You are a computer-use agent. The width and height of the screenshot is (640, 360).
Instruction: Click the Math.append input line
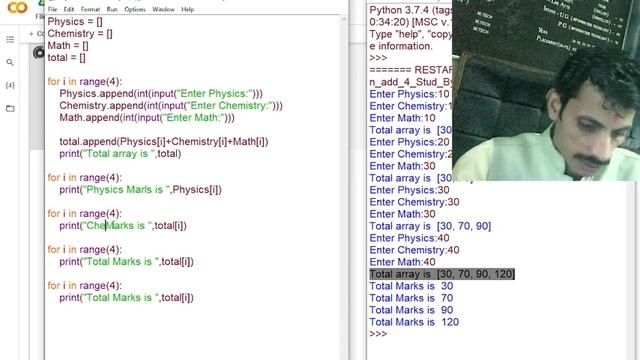pyautogui.click(x=147, y=118)
